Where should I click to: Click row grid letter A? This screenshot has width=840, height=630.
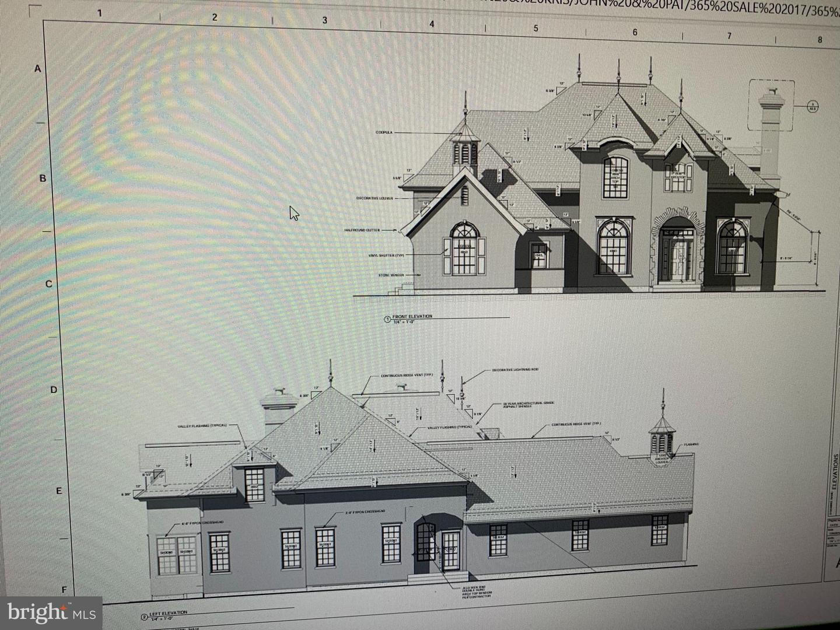(38, 69)
